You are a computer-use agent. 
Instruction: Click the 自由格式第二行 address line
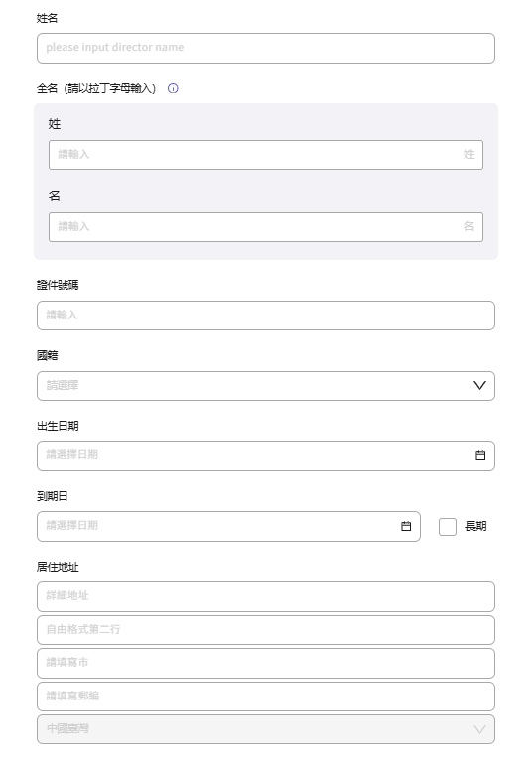[266, 630]
